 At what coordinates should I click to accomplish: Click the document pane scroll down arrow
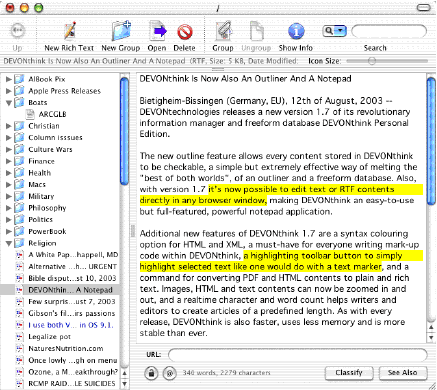coord(431,338)
